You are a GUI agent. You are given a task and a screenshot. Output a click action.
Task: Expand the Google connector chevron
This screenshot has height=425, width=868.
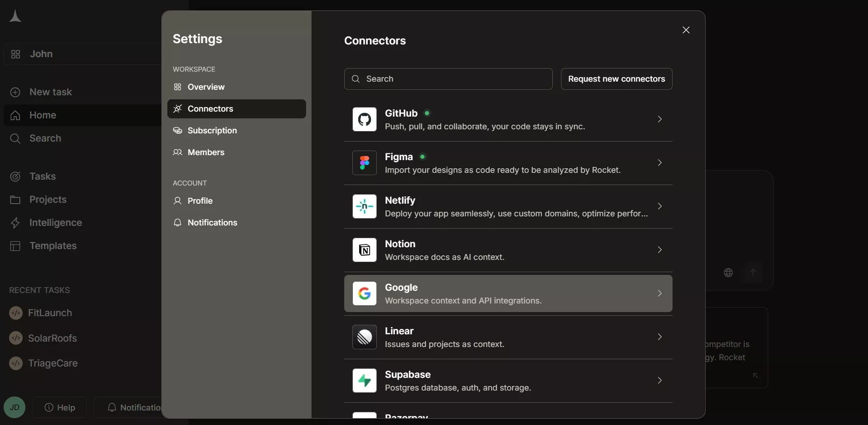pos(660,293)
